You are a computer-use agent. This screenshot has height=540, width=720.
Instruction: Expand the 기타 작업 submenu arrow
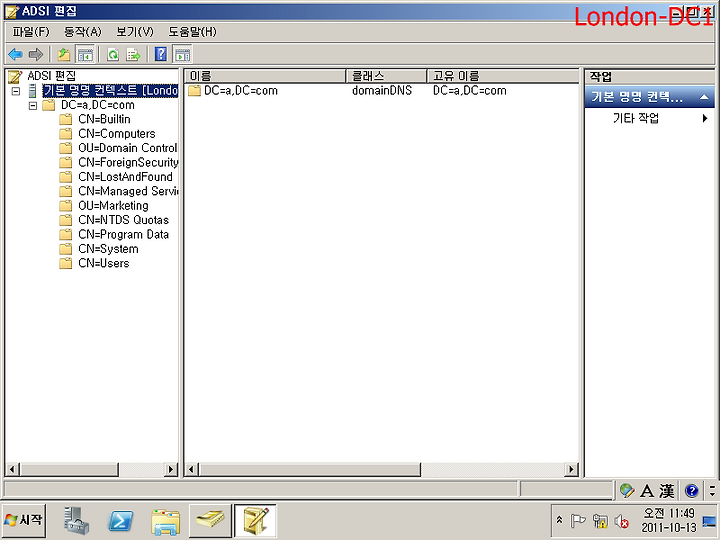tap(705, 118)
